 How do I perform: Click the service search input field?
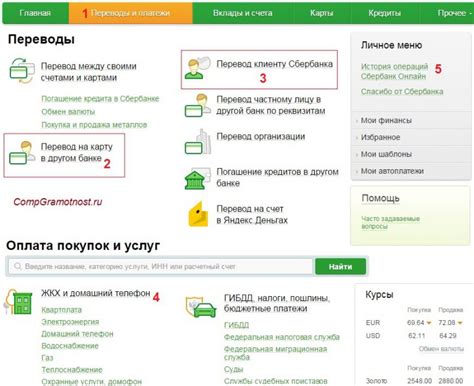(x=161, y=266)
